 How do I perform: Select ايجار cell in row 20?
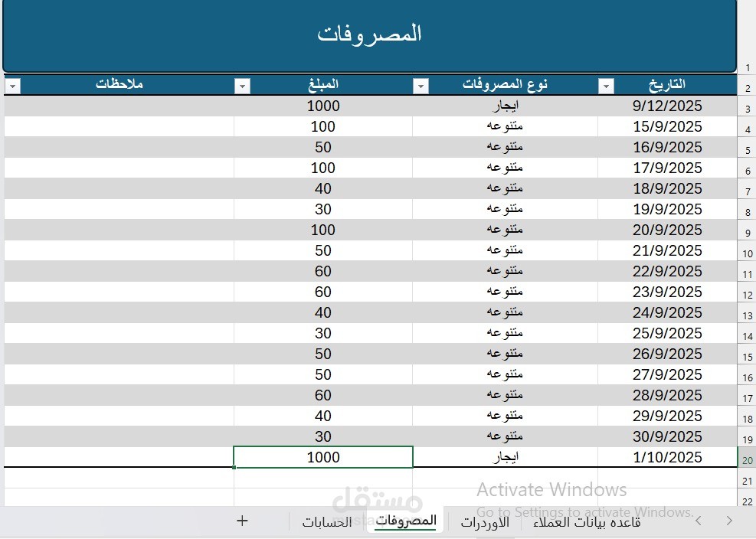click(x=505, y=457)
